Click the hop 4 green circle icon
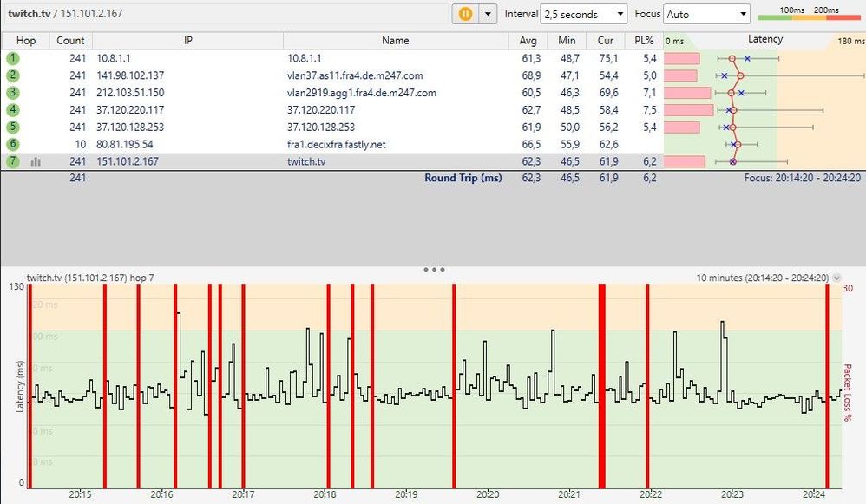Screen dimensions: 866x504 point(12,110)
